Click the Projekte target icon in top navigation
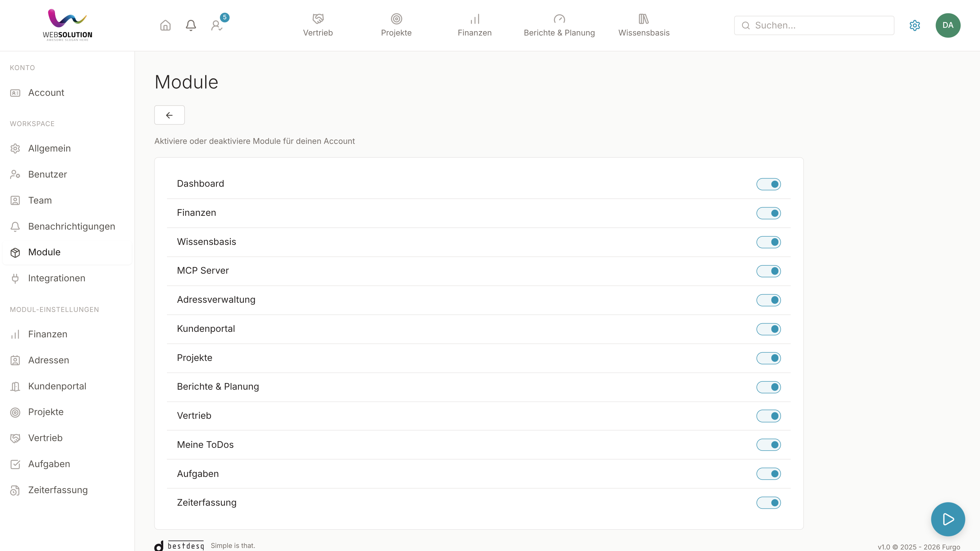The width and height of the screenshot is (980, 551). (x=396, y=19)
